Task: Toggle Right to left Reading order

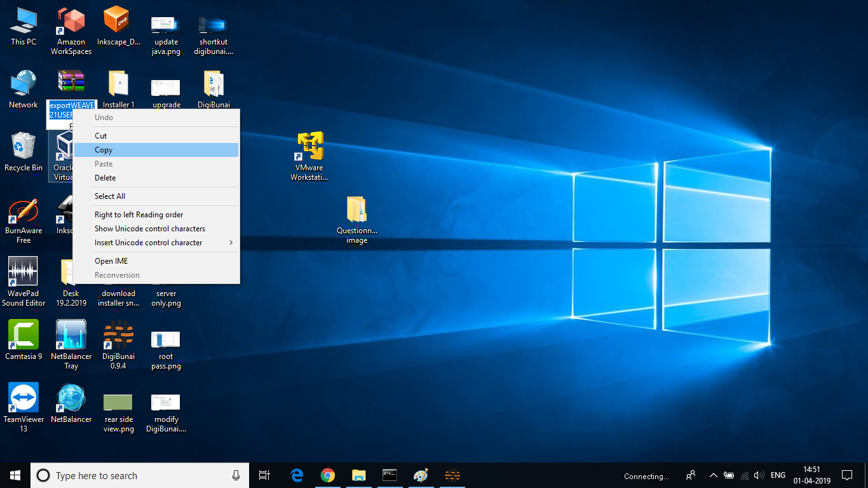Action: click(x=139, y=215)
